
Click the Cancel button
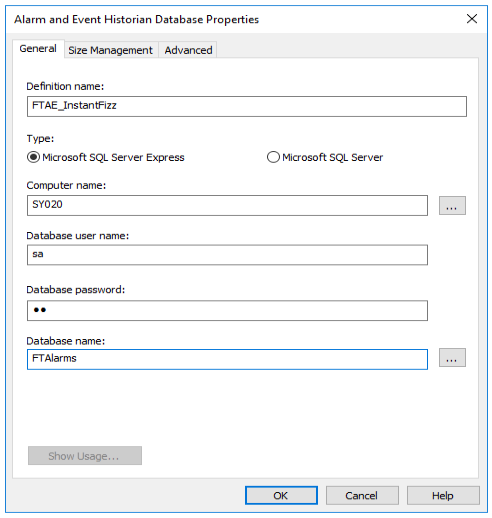pyautogui.click(x=362, y=495)
